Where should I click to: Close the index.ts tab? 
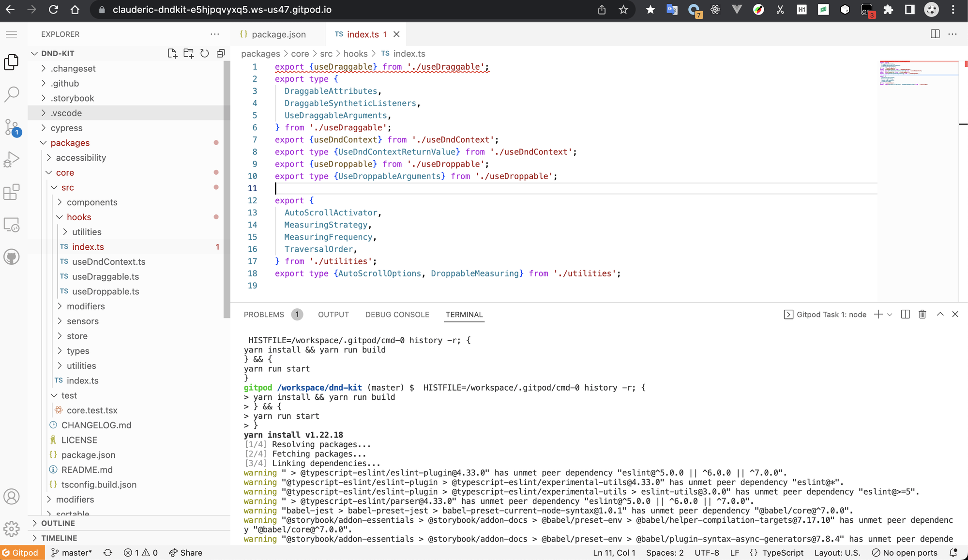click(x=396, y=34)
